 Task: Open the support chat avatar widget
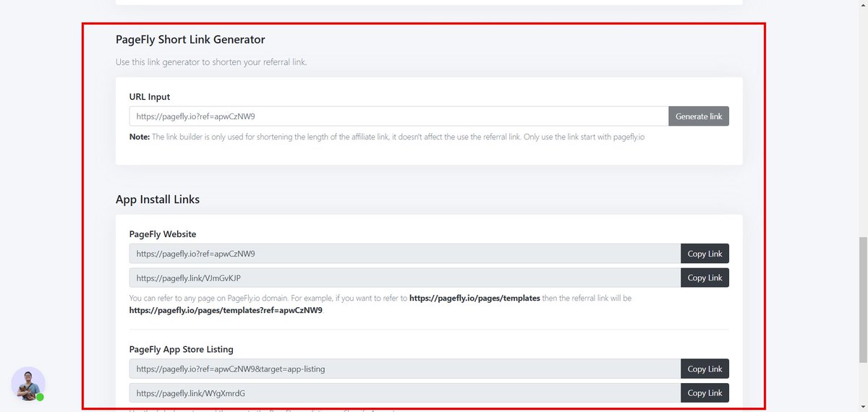(28, 384)
